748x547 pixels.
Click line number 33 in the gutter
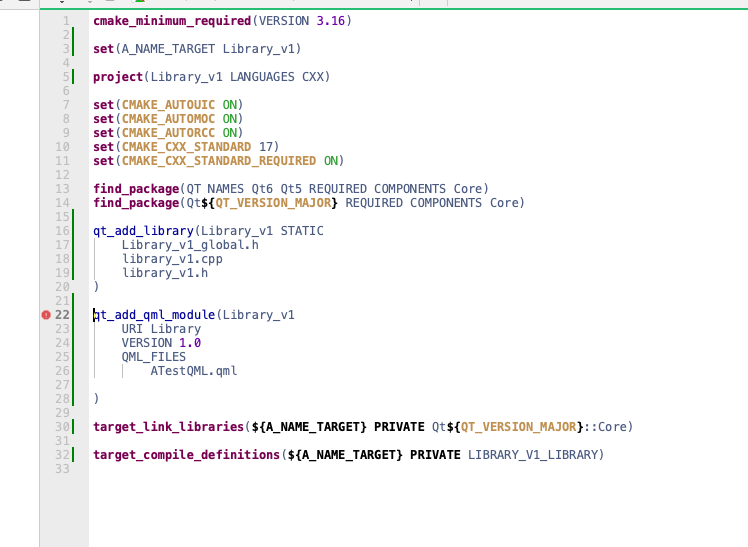click(x=62, y=469)
